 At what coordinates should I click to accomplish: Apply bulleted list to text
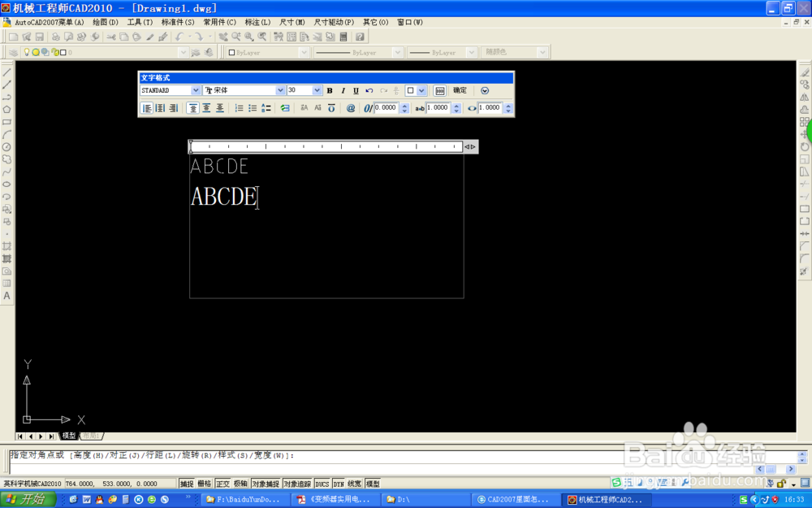[x=253, y=108]
